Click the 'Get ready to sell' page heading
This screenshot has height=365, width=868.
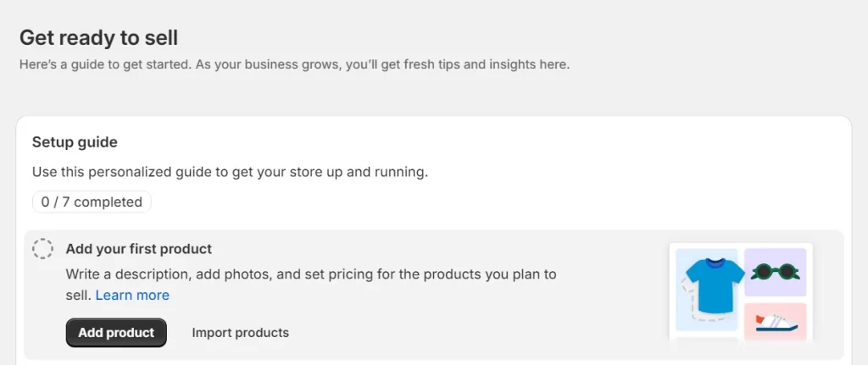pos(98,37)
